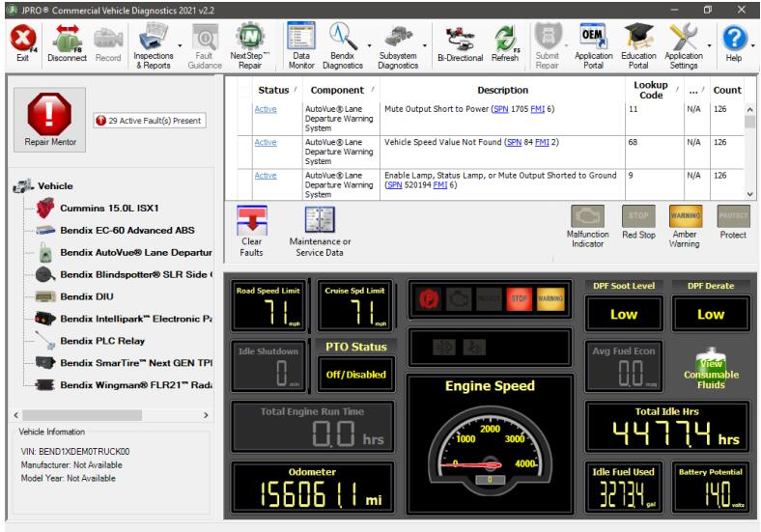Select Bendix Intellipark Electronic item

click(136, 319)
